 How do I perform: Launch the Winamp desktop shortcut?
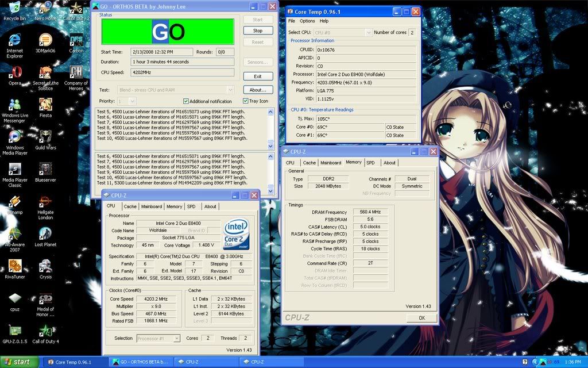tap(14, 202)
